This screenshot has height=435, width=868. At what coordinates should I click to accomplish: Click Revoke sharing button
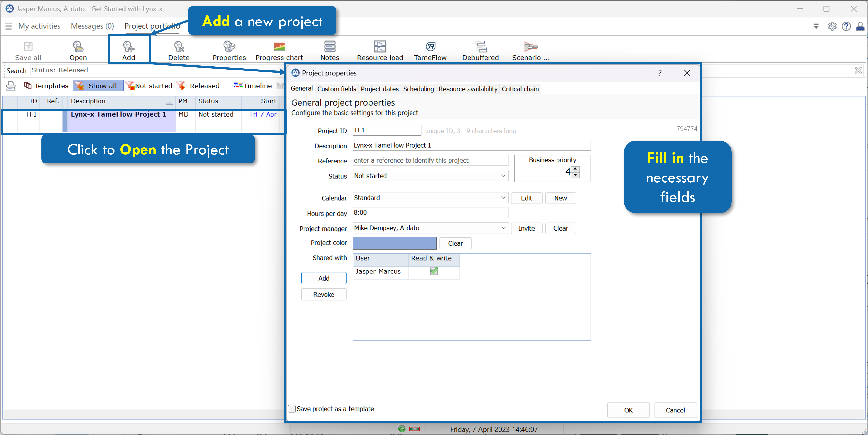[324, 294]
